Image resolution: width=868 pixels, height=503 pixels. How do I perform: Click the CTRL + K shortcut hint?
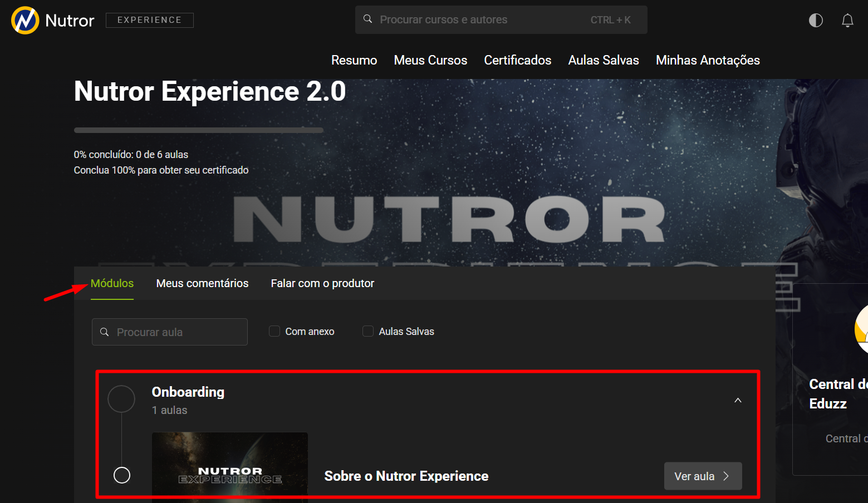click(x=610, y=19)
